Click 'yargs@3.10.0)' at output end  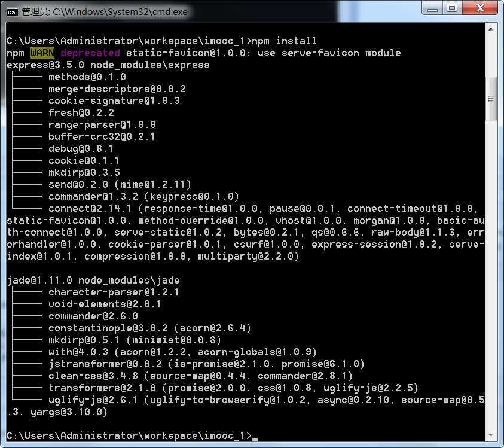[x=69, y=412]
